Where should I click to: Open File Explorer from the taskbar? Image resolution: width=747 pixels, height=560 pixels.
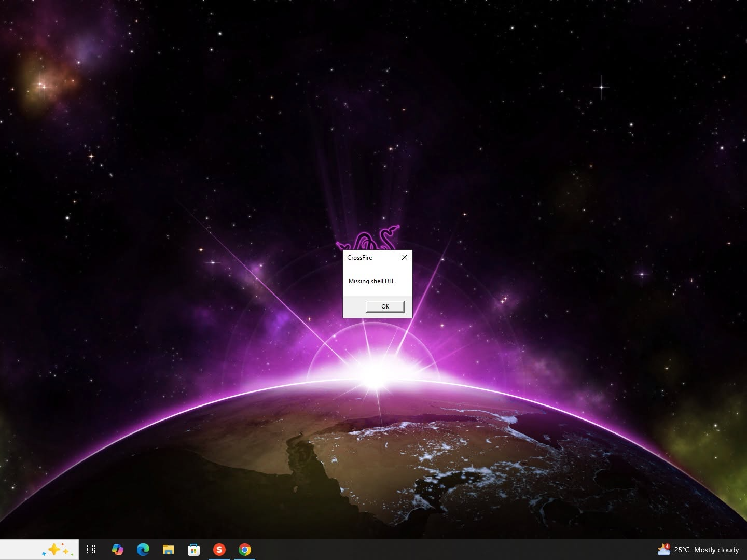tap(169, 550)
